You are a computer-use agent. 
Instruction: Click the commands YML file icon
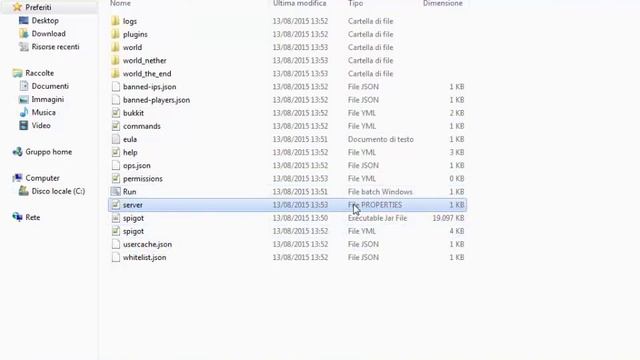(116, 126)
